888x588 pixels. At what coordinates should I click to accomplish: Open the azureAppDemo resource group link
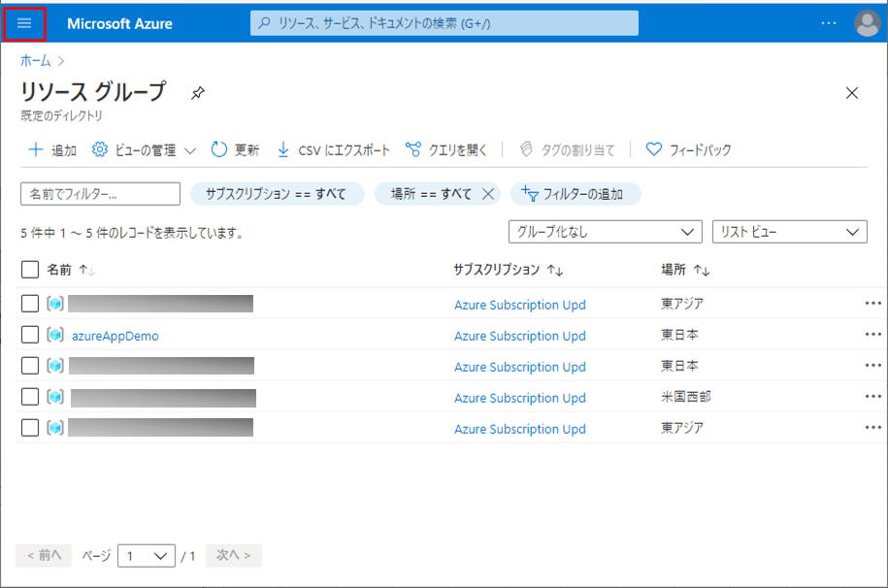[115, 336]
